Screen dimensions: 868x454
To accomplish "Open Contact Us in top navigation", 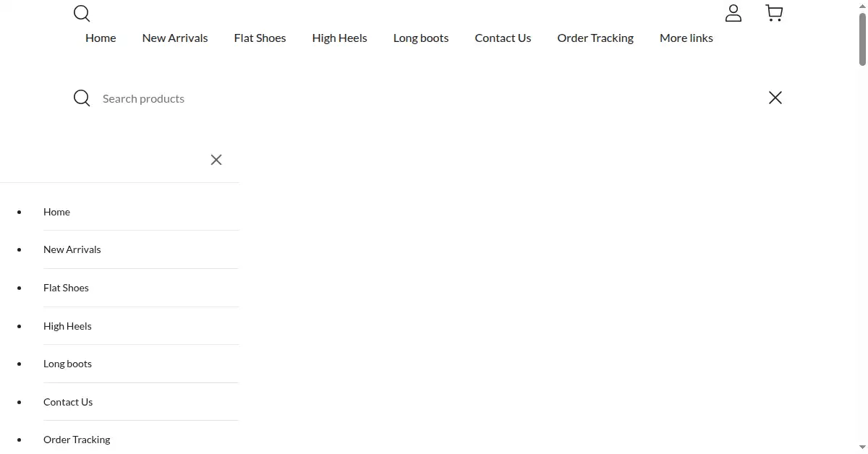I will tap(503, 38).
